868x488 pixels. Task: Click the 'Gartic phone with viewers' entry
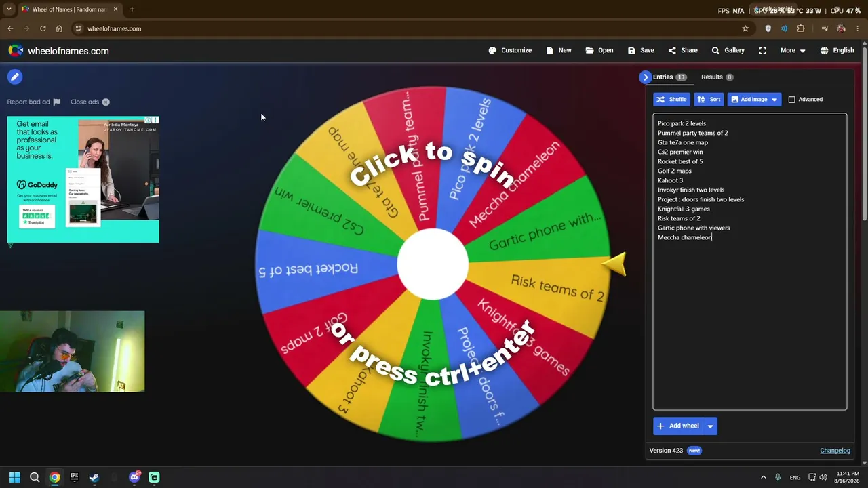click(694, 228)
